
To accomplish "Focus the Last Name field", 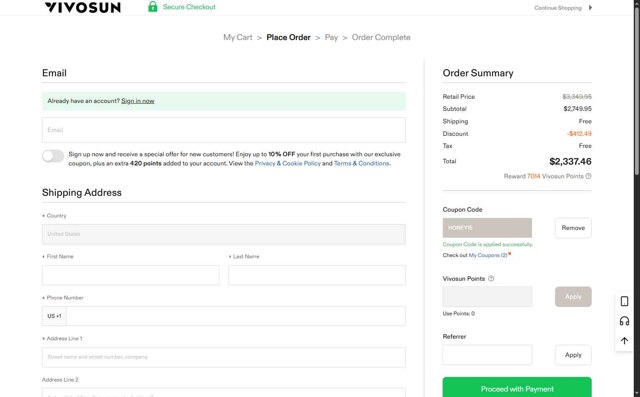I will click(x=317, y=275).
